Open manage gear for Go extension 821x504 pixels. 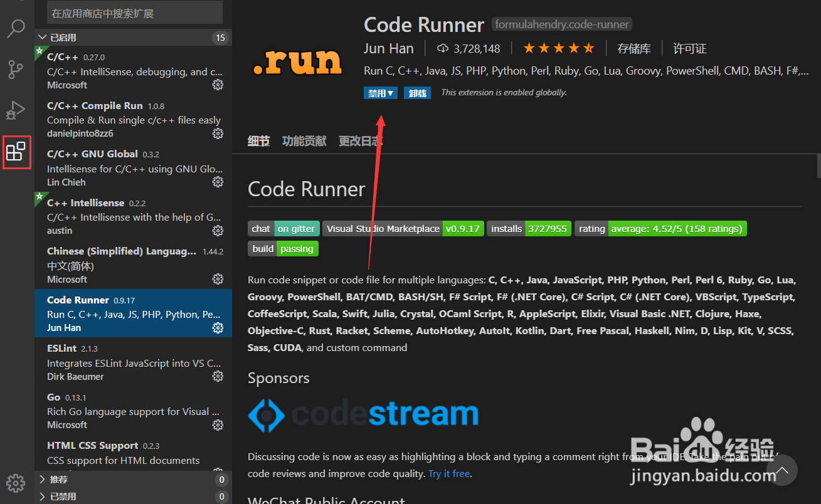[x=218, y=425]
